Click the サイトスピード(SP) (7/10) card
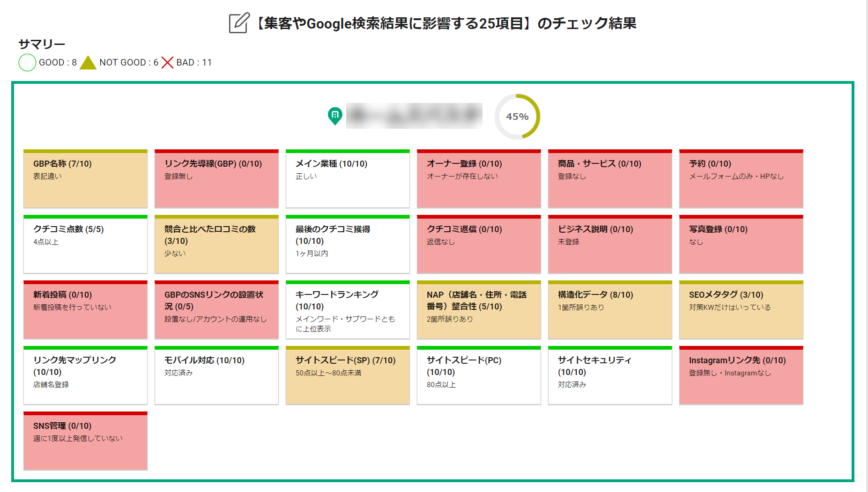This screenshot has height=492, width=868. (x=347, y=375)
